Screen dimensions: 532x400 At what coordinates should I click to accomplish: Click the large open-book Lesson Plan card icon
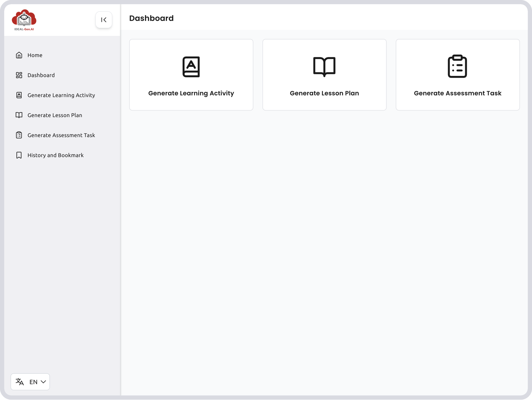pos(324,66)
